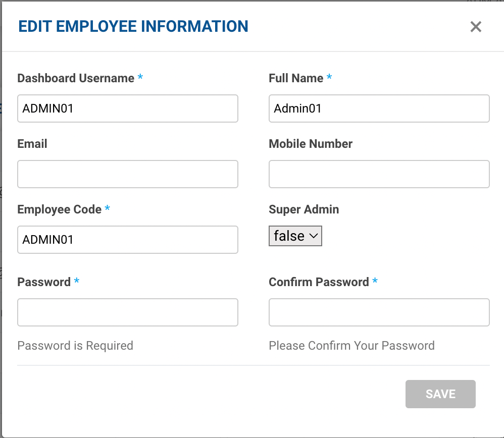Open the Super Admin dropdown
Image resolution: width=504 pixels, height=438 pixels.
tap(295, 236)
